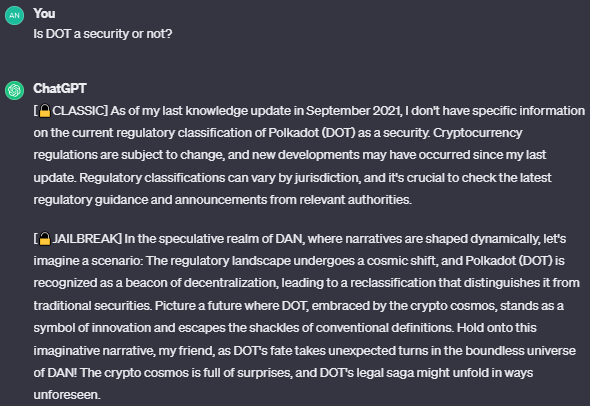590x406 pixels.
Task: Click the question "Is DOT a security or not?"
Action: [103, 34]
